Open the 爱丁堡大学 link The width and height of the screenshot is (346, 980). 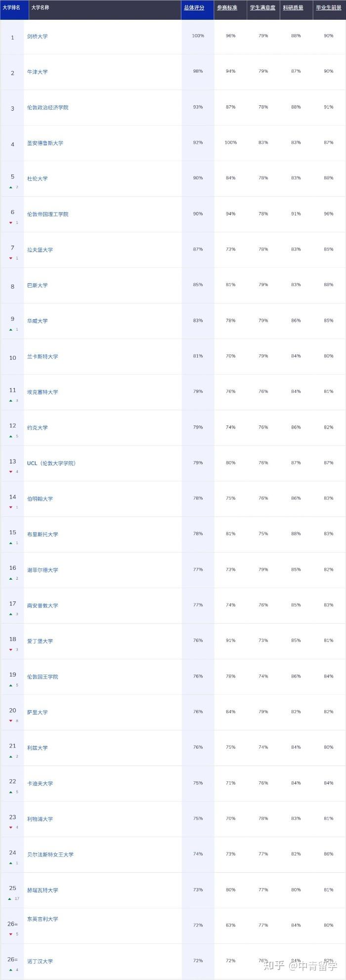pos(40,641)
